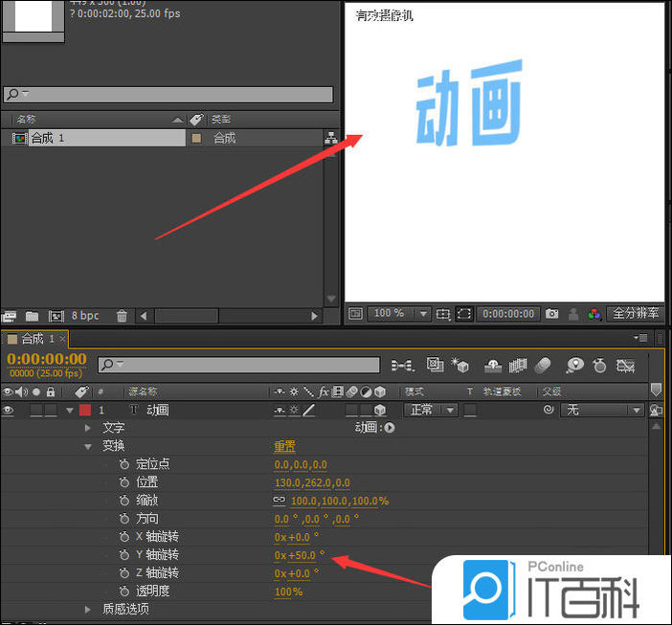Click the composition flowchart icon beside 合成 1
Screen dimensions: 672x625
(330, 138)
